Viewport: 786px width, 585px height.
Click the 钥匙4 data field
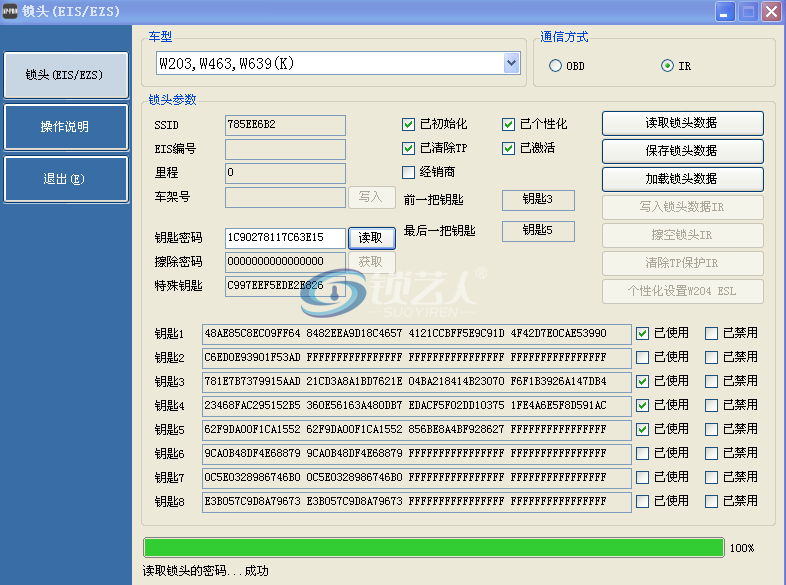click(417, 406)
